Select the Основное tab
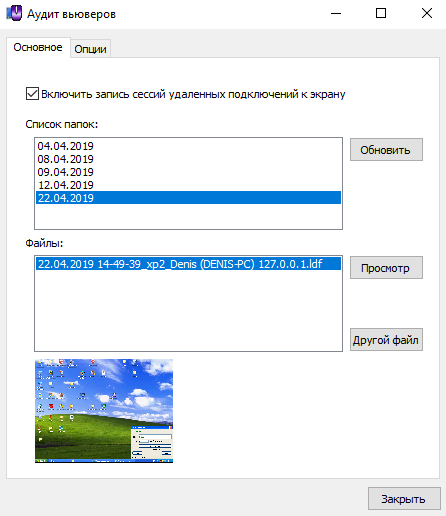This screenshot has height=516, width=446. click(38, 47)
